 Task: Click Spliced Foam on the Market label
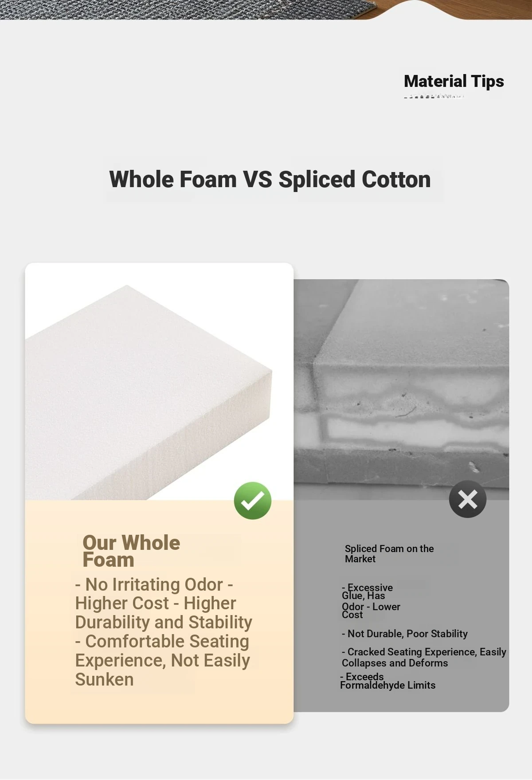click(389, 554)
